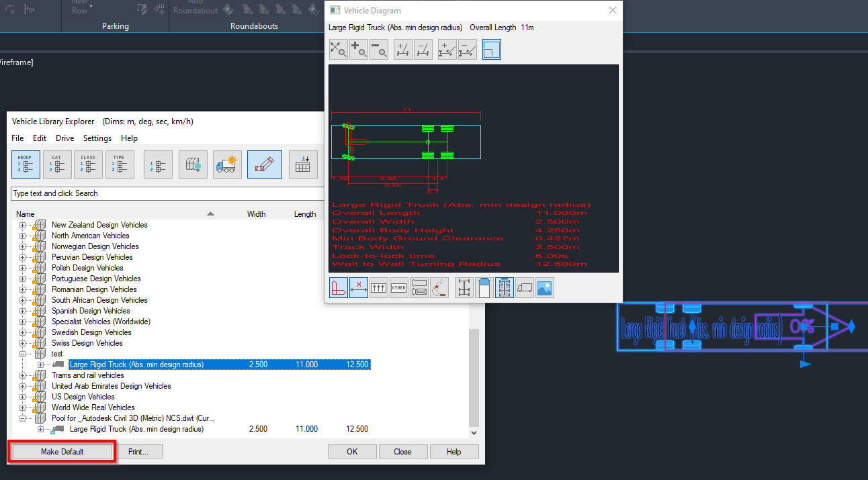868x480 pixels.
Task: Select the GROUP sort toggle button
Action: (26, 164)
